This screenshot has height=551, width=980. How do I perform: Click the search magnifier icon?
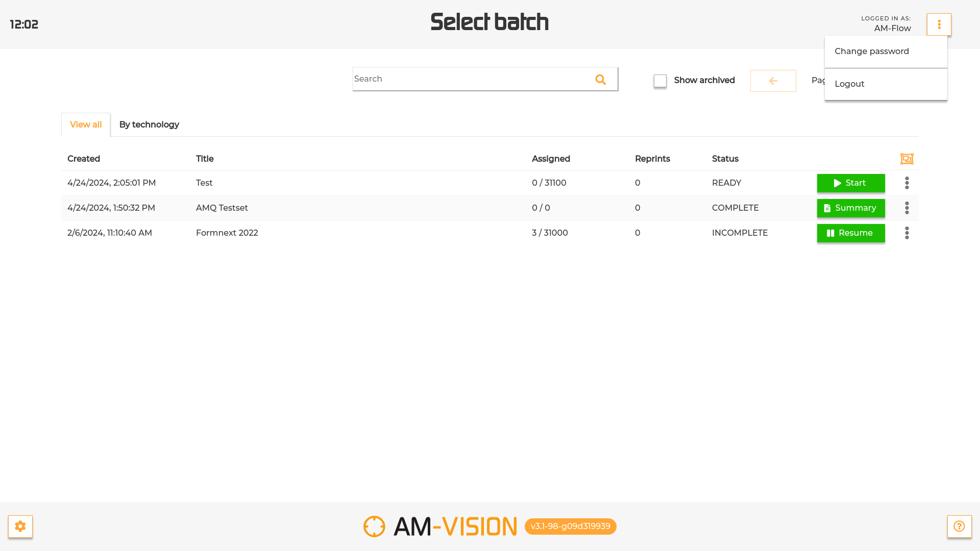[600, 80]
